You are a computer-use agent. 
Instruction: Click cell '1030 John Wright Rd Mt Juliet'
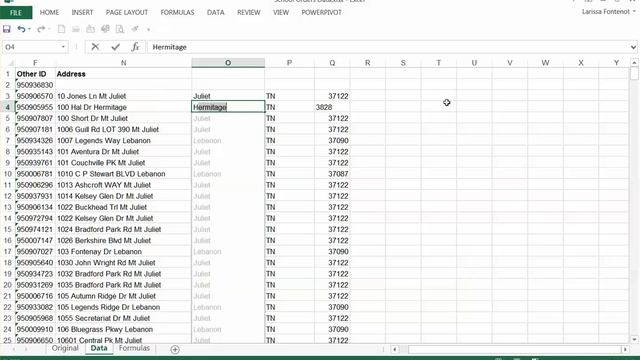123,263
